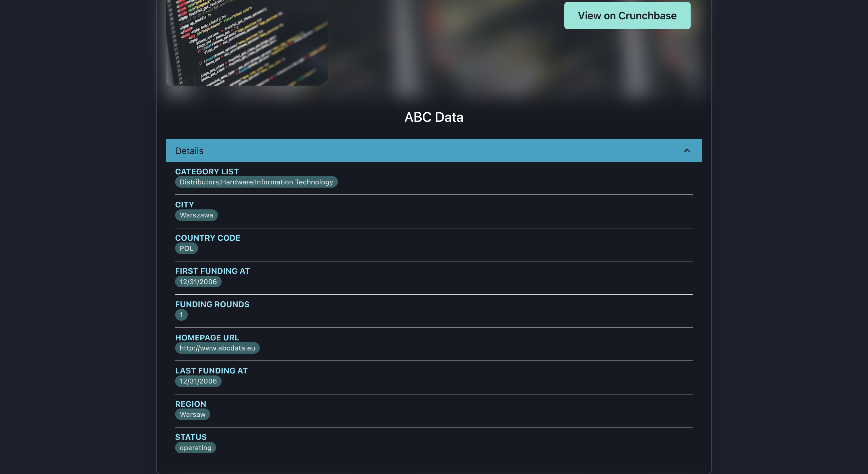Click the STATUS label
Screen dimensions: 868x474
pyautogui.click(x=191, y=437)
